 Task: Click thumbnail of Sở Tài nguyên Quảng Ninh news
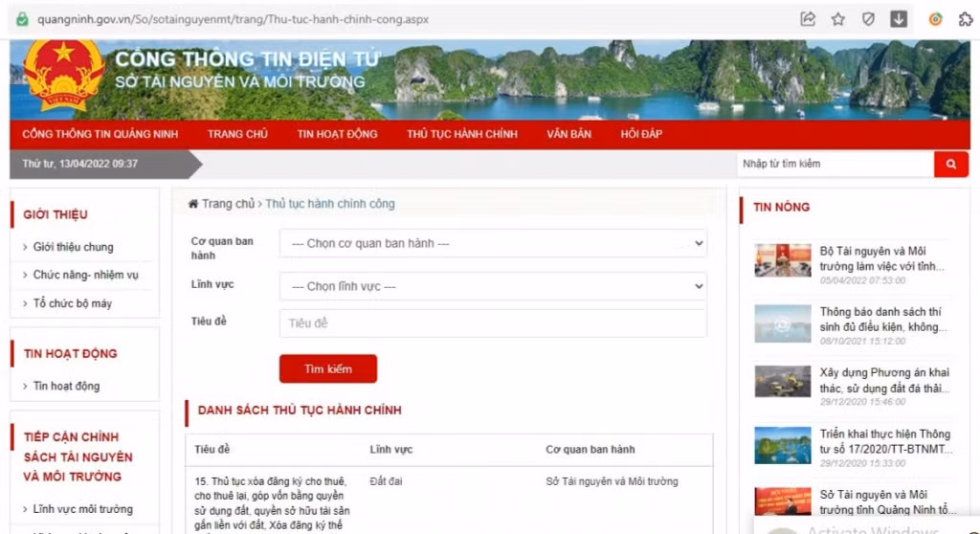point(783,502)
